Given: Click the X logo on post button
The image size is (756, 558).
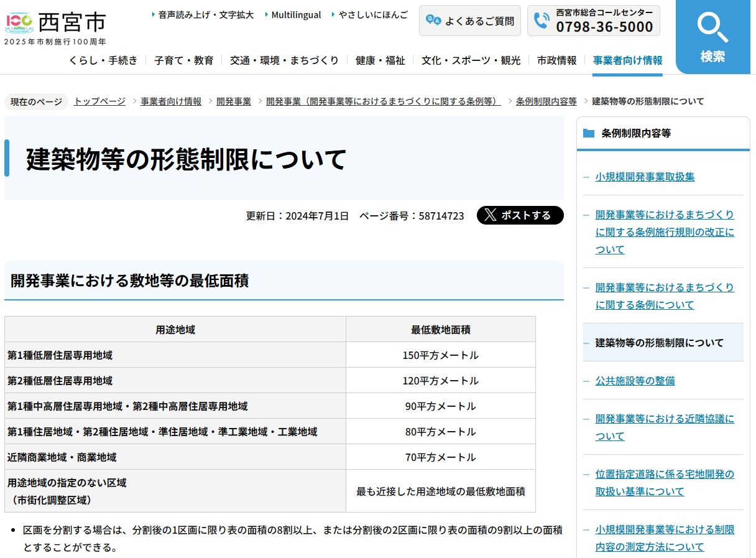Looking at the screenshot, I should point(490,215).
